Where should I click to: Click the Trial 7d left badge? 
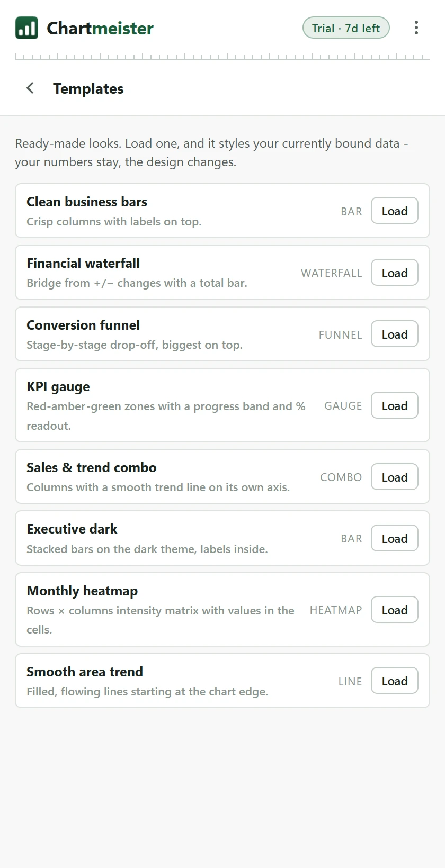346,28
